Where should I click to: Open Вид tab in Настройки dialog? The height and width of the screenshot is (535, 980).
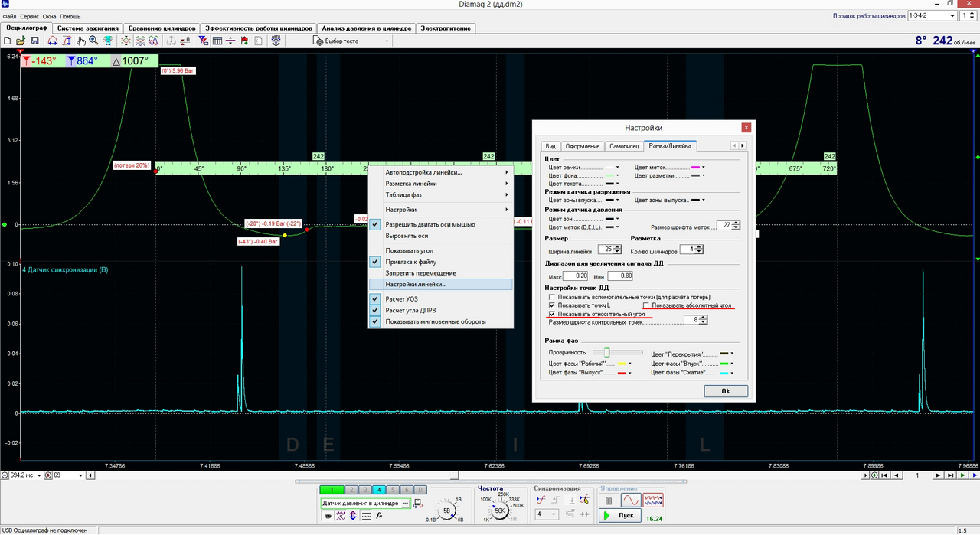coord(550,145)
